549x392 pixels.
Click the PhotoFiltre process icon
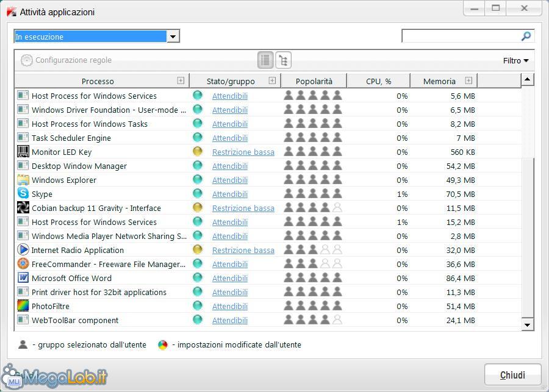pos(23,306)
